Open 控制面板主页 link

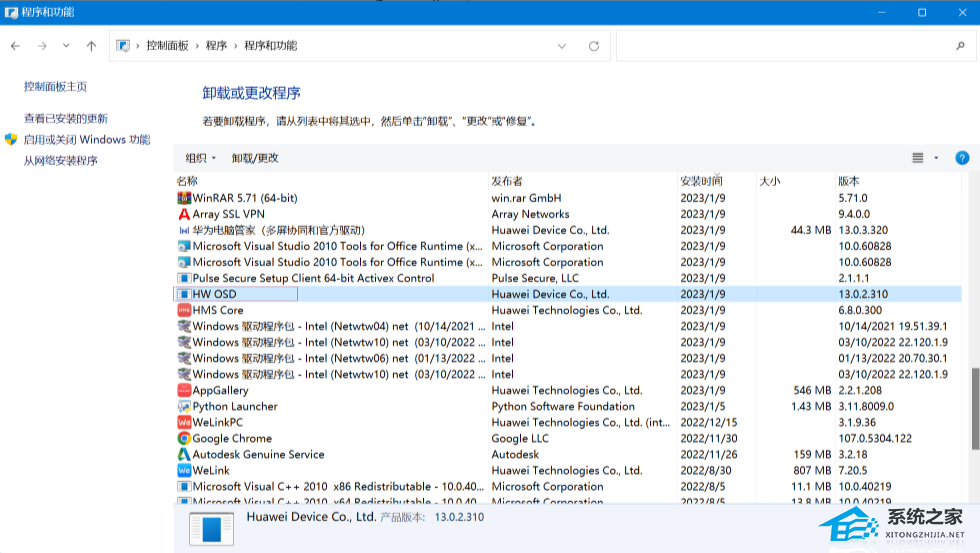point(56,86)
